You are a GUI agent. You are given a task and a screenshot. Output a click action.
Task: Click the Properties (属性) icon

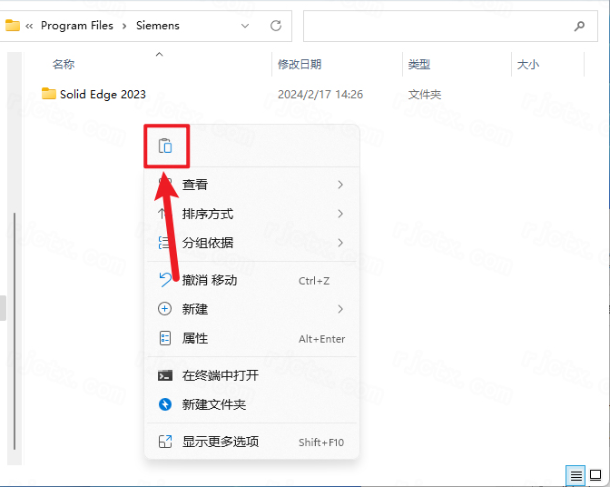166,339
